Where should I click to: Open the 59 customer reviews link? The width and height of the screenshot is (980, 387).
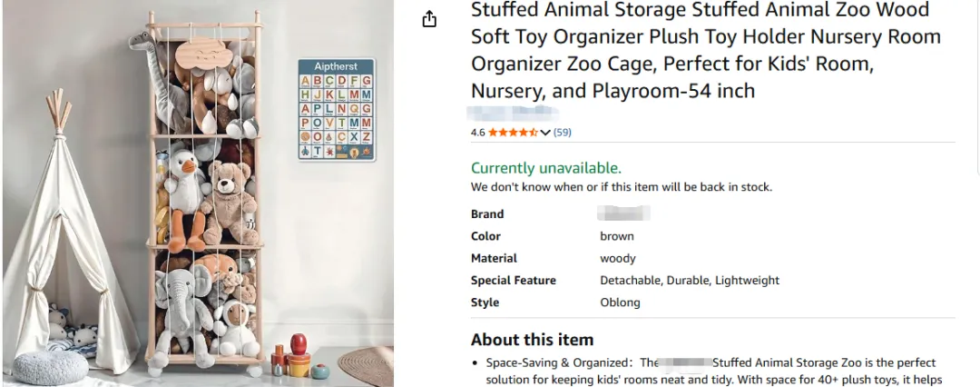(563, 133)
